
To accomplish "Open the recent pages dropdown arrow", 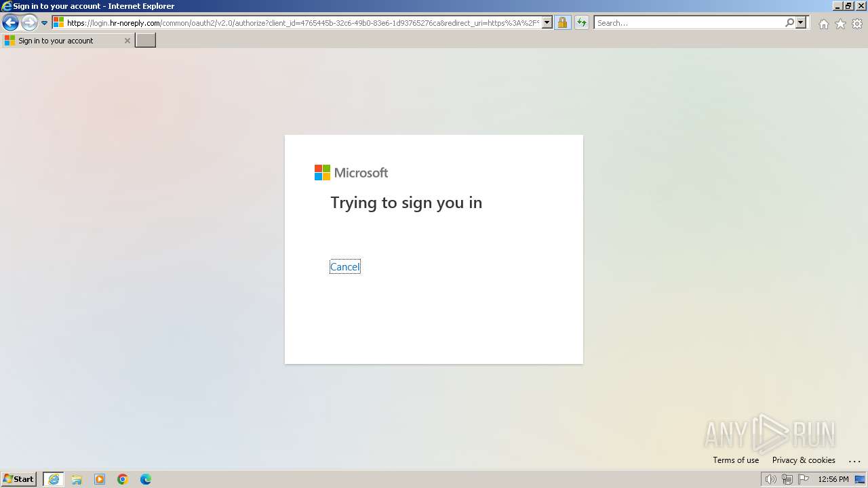I will (x=44, y=23).
